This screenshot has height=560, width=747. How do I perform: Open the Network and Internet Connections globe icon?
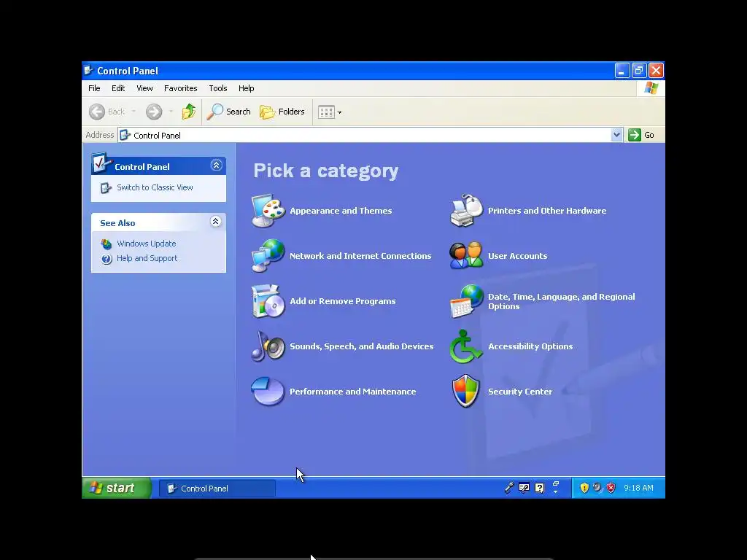pos(268,256)
